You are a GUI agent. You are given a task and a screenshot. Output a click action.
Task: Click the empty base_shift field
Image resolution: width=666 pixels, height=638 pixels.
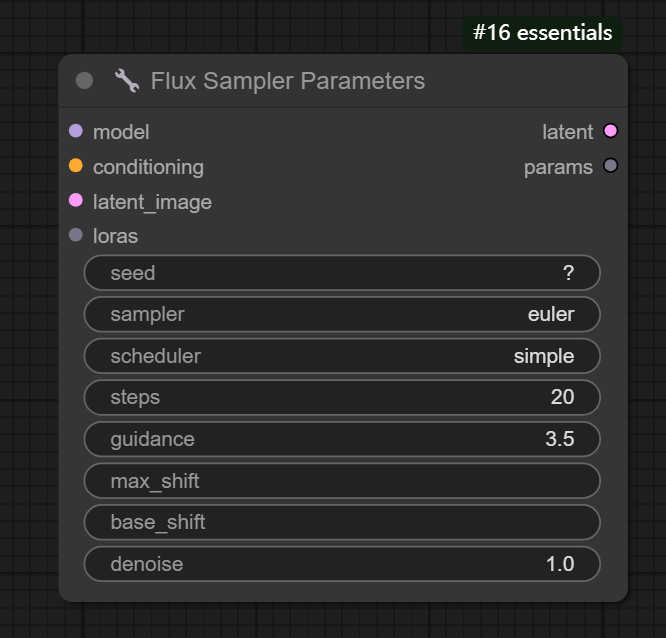[x=342, y=522]
